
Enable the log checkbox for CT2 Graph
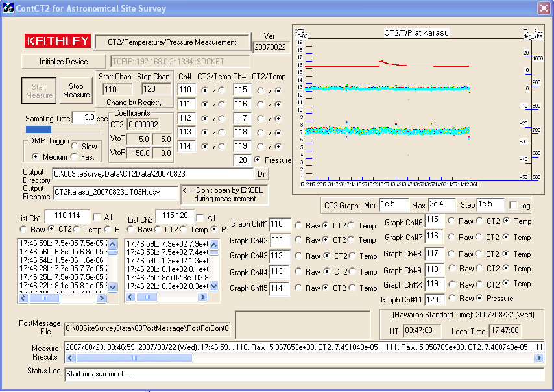(x=514, y=205)
